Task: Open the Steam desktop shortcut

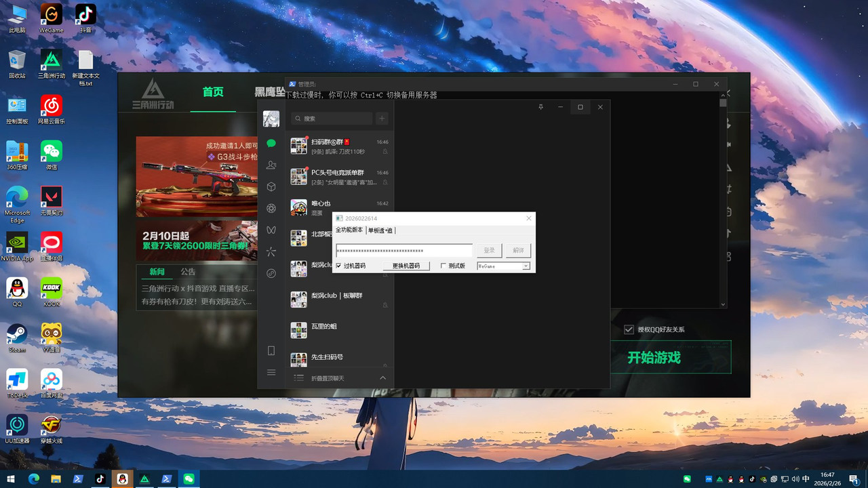Action: coord(17,338)
